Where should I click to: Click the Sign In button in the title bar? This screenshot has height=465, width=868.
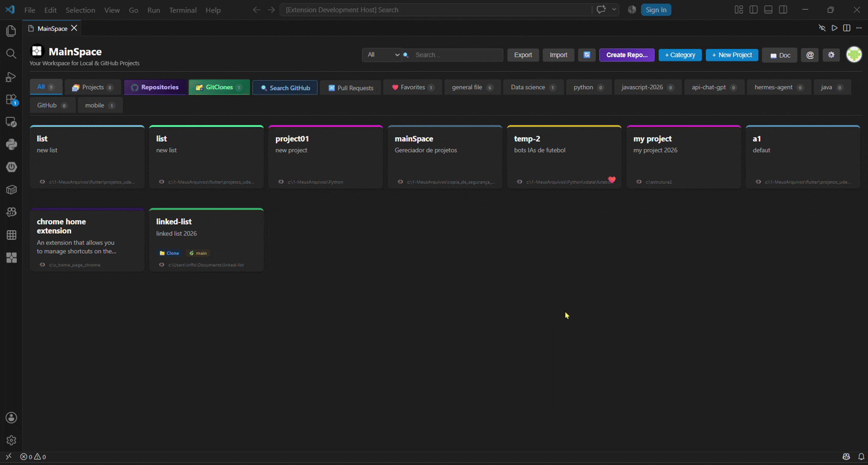coord(656,10)
